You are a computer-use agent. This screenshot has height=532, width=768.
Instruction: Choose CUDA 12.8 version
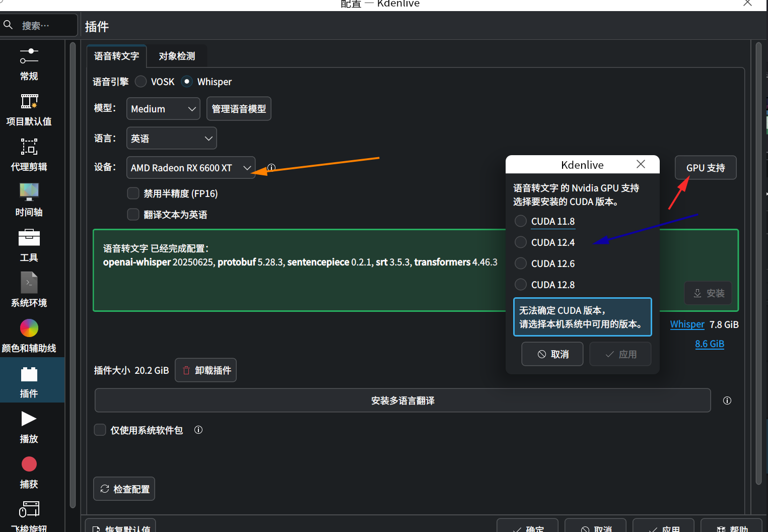tap(545, 285)
